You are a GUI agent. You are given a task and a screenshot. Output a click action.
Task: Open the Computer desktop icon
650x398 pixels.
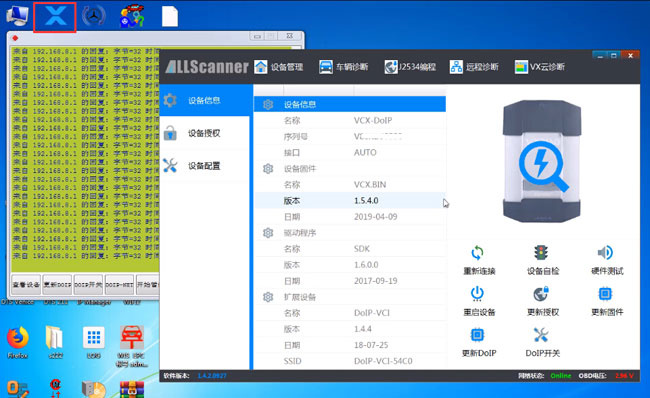point(17,16)
